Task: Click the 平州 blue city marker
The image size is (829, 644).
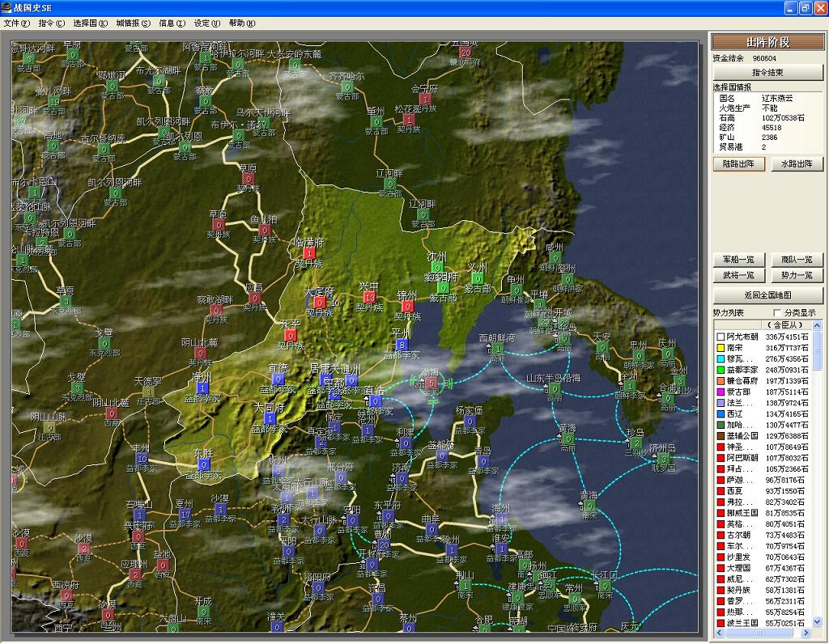Action: point(402,344)
